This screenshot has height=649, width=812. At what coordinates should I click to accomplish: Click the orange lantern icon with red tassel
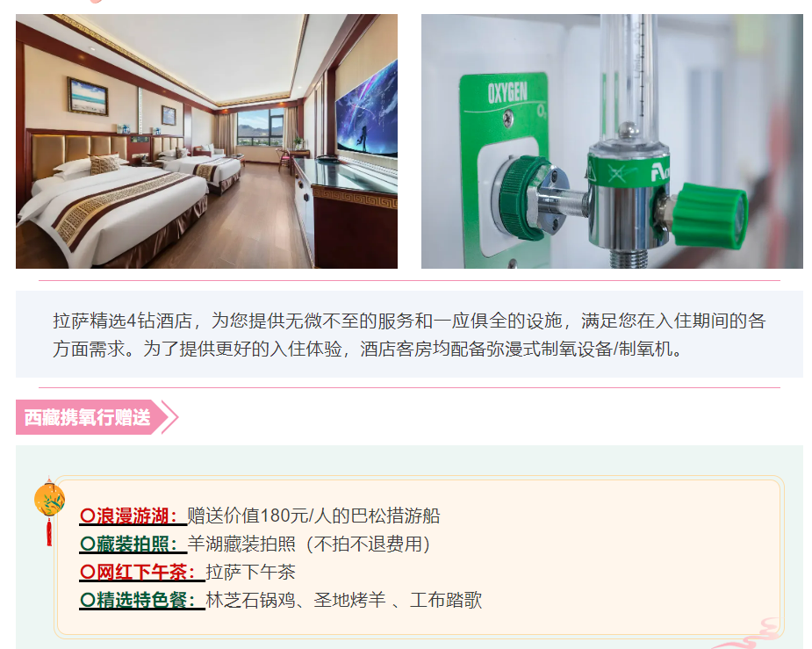click(49, 512)
